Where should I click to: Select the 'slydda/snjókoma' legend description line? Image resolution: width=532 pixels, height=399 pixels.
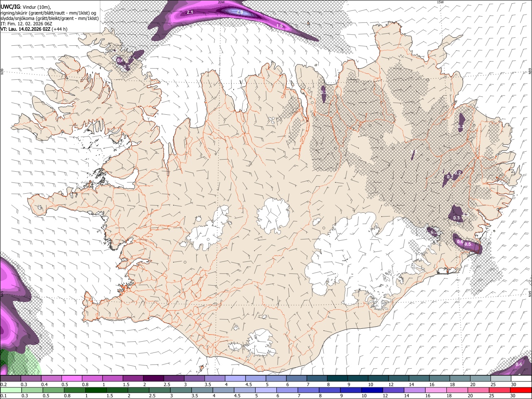(49, 18)
